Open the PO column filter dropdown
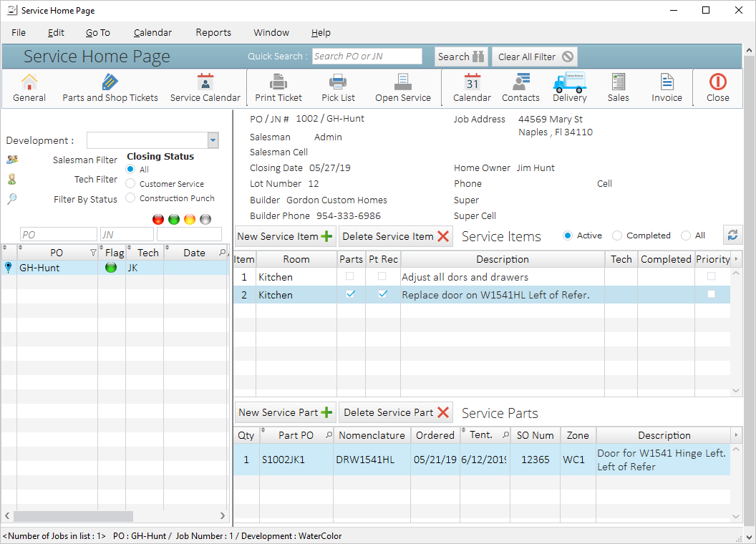Viewport: 756px width, 544px height. (93, 253)
